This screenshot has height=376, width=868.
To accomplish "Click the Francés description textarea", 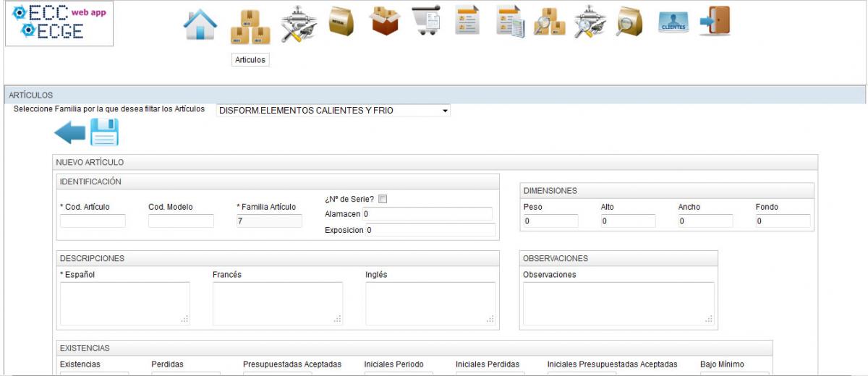I will pos(278,304).
